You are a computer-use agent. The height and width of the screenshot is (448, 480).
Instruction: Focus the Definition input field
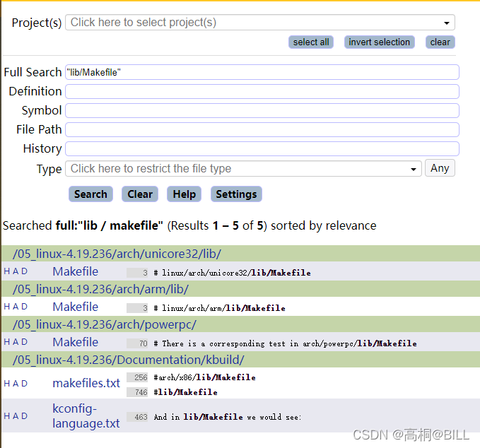pos(262,91)
